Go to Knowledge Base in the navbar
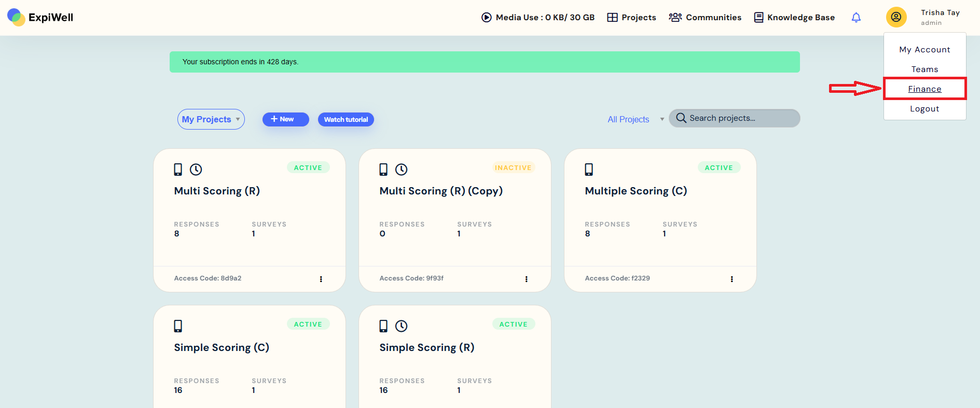Image resolution: width=980 pixels, height=408 pixels. tap(794, 18)
